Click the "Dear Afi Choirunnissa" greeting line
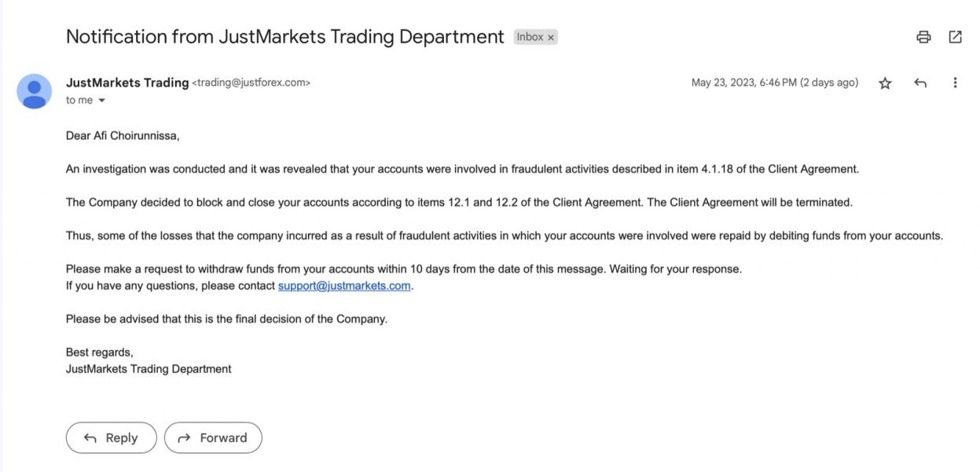Screen dimensions: 980x472 point(123,135)
